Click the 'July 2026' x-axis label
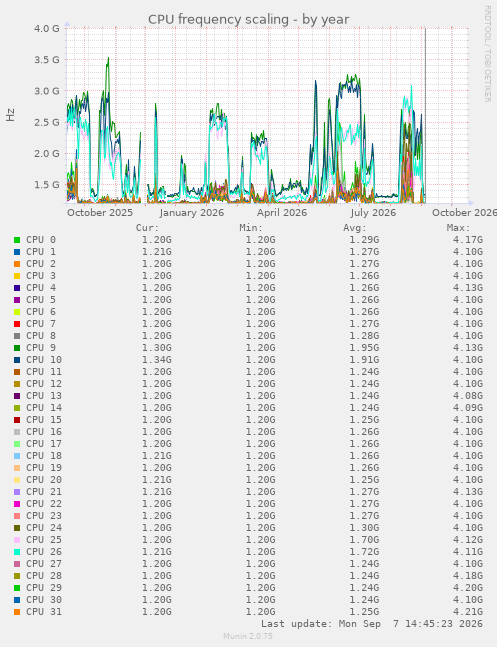This screenshot has width=497, height=647. click(x=373, y=213)
